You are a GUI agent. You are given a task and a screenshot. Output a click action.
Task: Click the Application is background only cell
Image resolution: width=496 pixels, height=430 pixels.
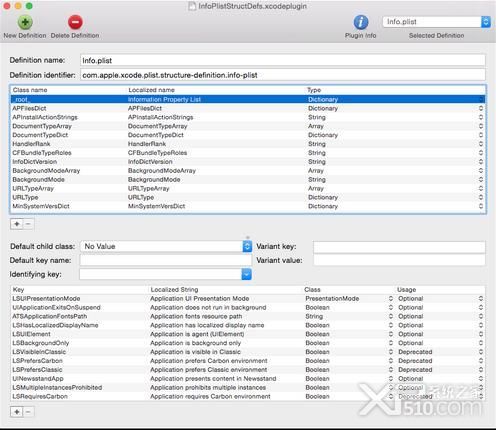coord(195,343)
